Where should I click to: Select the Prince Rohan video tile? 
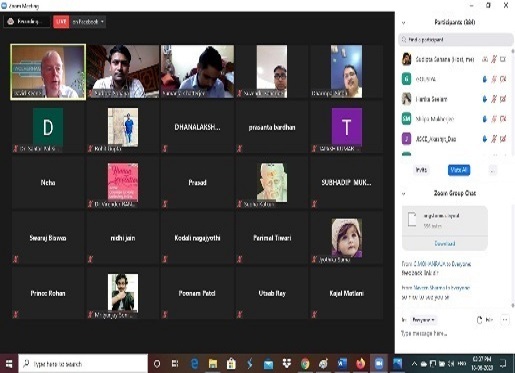(48, 293)
